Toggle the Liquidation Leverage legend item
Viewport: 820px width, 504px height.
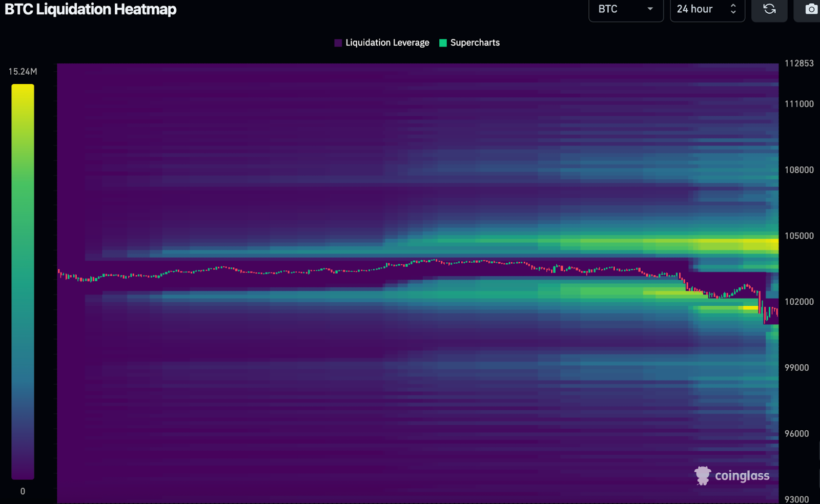382,43
